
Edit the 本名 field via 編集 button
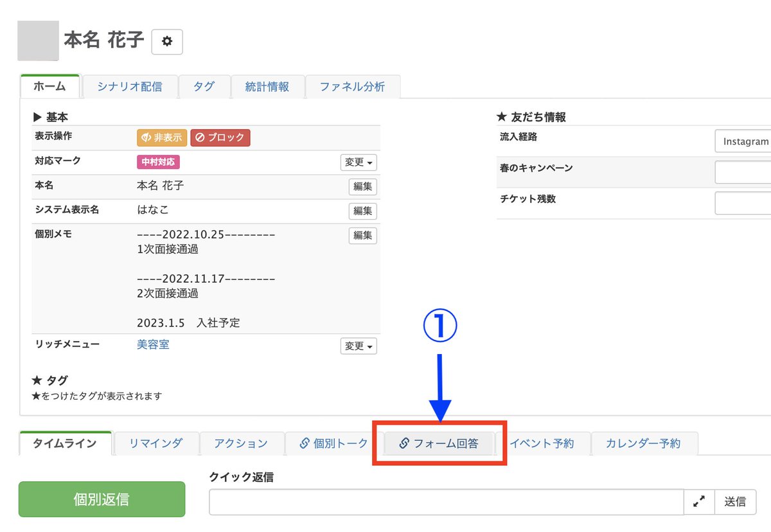tap(362, 186)
